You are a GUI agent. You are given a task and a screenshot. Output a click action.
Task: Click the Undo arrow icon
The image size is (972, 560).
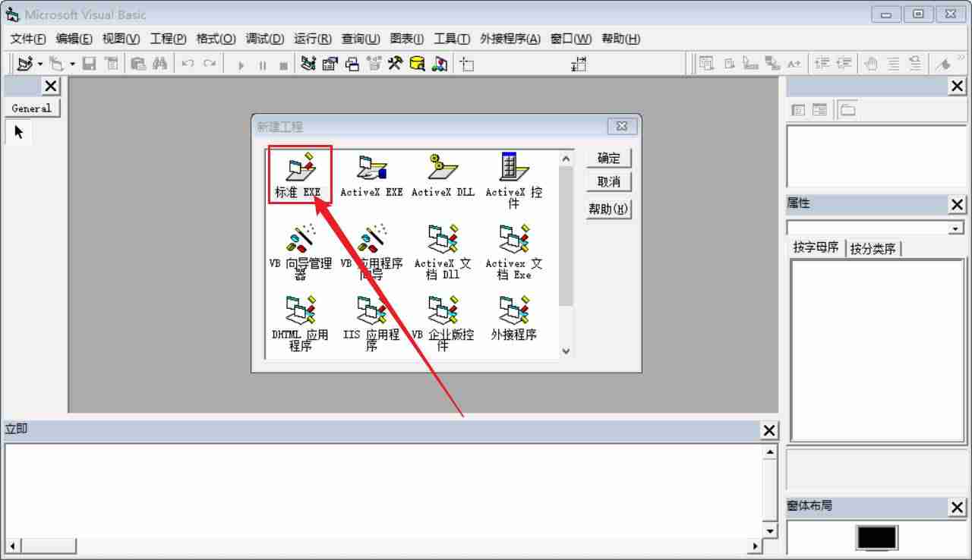pos(188,64)
